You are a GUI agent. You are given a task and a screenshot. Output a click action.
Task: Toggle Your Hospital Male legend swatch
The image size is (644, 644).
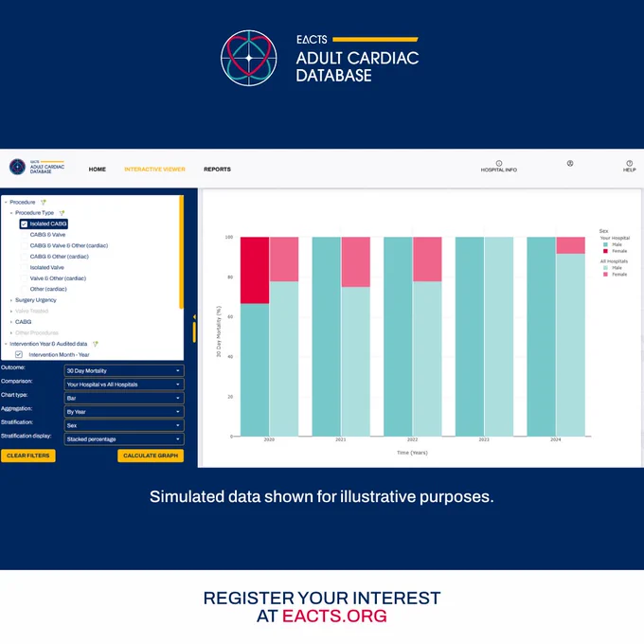[605, 244]
